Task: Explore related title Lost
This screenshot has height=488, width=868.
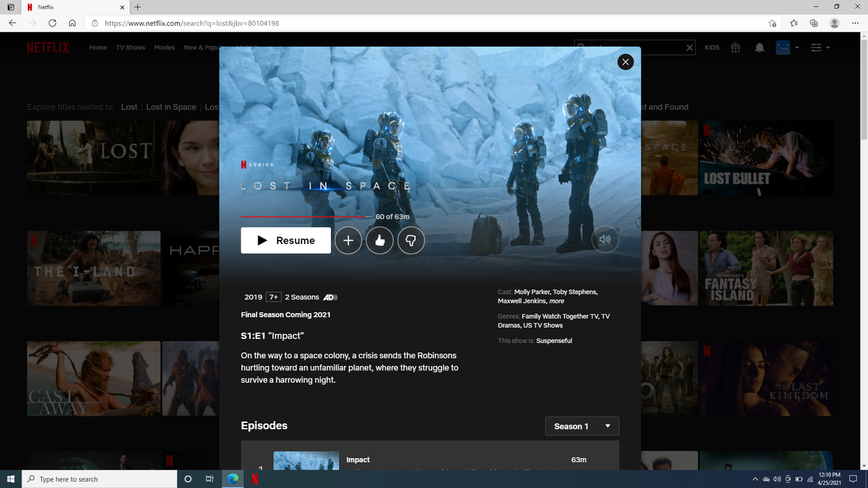Action: point(129,107)
